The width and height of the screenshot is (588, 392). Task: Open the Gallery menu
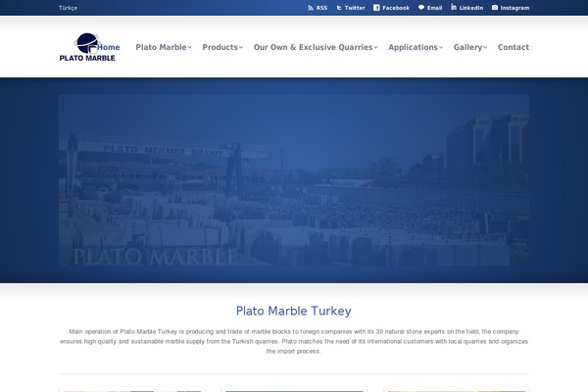coord(467,47)
